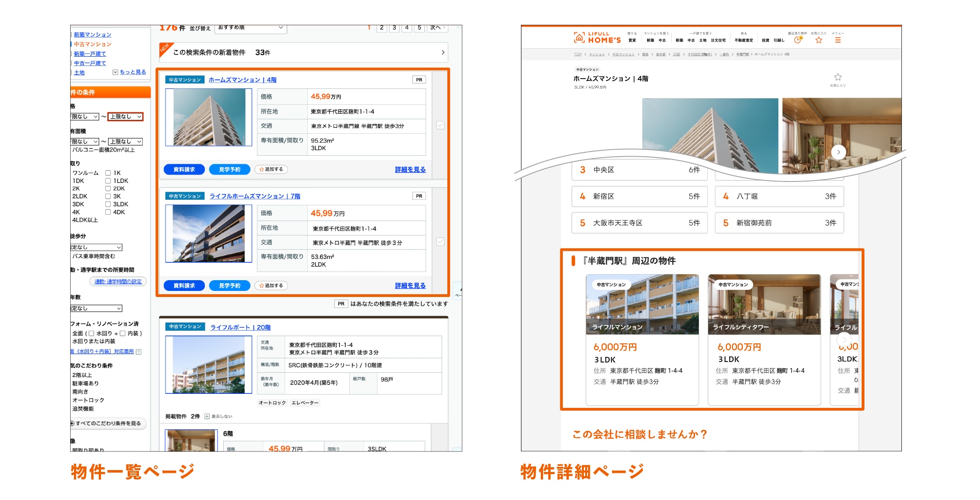Advance photo gallery with right arrow
980x500 pixels.
838,152
